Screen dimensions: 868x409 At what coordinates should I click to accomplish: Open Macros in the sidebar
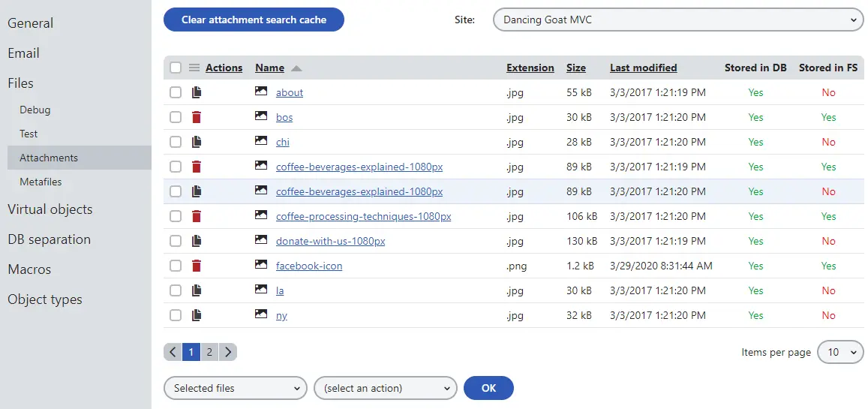click(x=29, y=269)
